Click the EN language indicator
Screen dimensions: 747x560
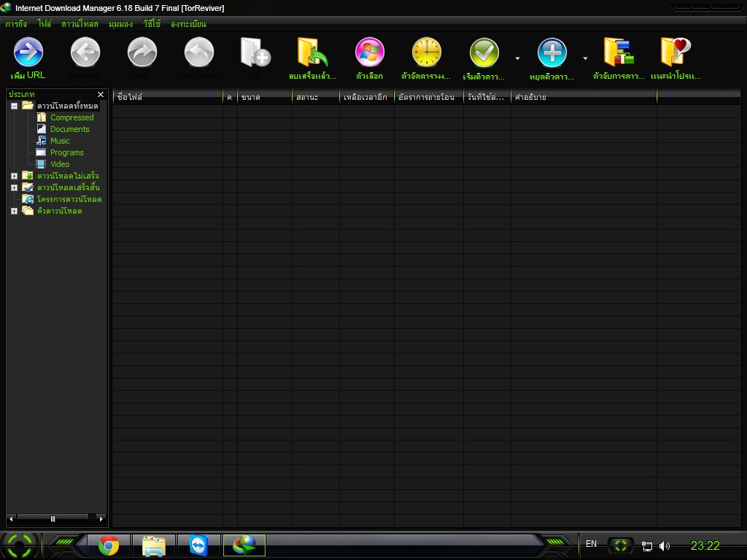[591, 544]
